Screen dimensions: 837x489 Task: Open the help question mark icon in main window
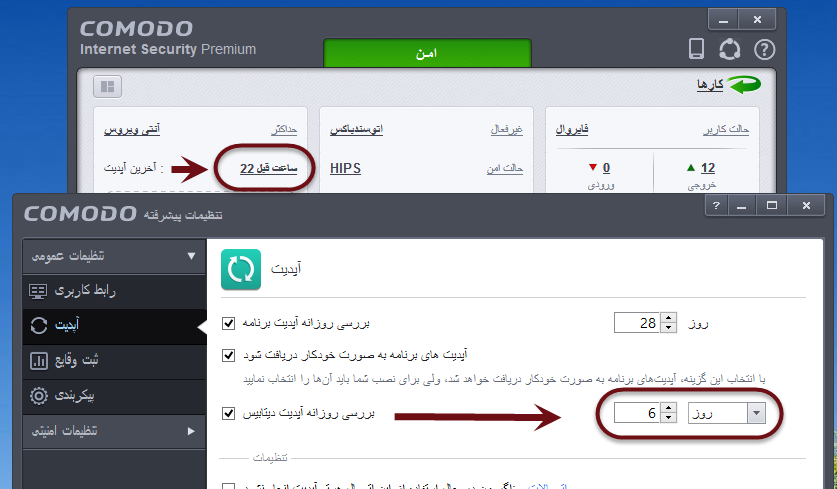(x=764, y=50)
